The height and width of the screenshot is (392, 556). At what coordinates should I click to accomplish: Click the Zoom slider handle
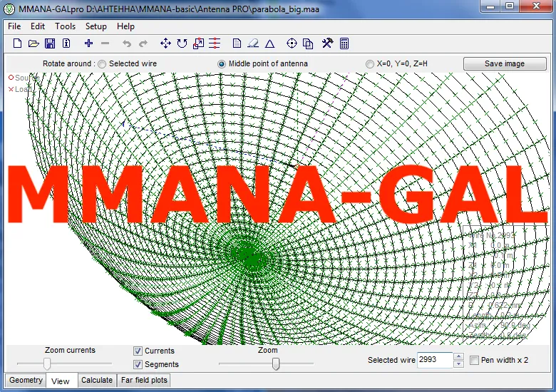click(276, 363)
